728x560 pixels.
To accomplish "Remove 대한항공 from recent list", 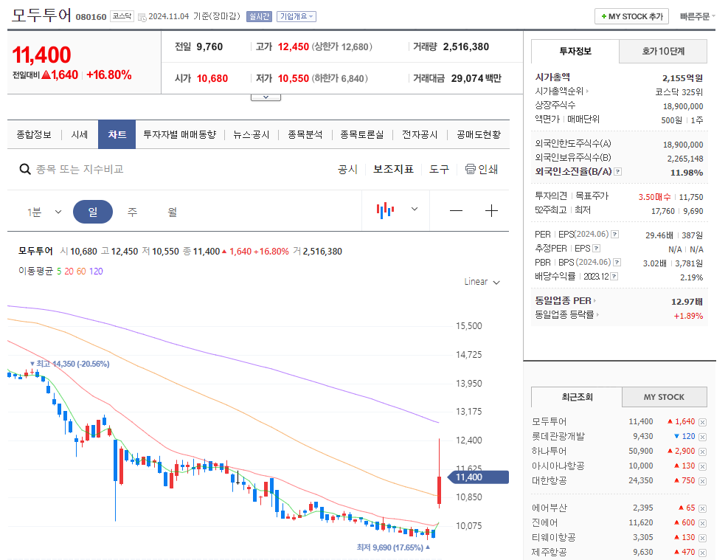I will pos(702,481).
